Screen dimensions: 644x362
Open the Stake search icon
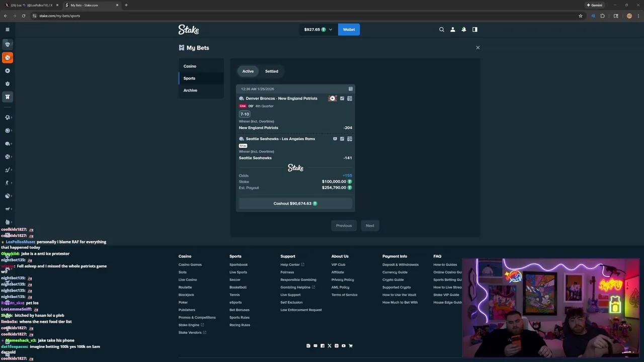pyautogui.click(x=442, y=30)
